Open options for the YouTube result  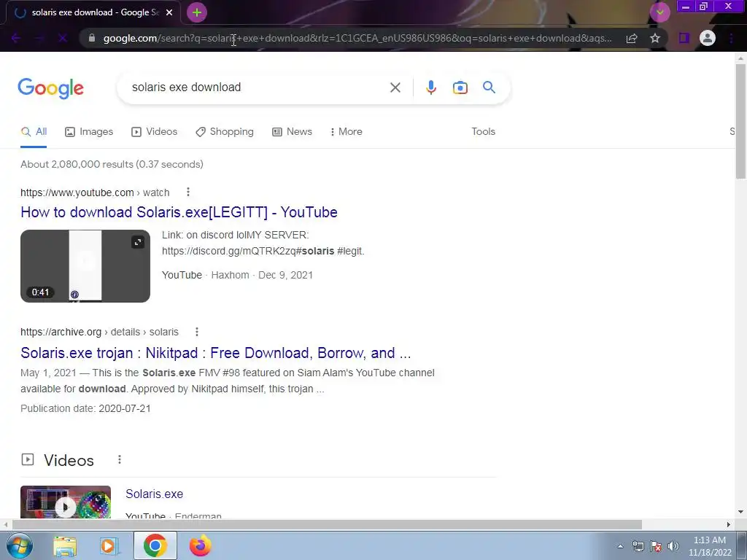pos(188,192)
